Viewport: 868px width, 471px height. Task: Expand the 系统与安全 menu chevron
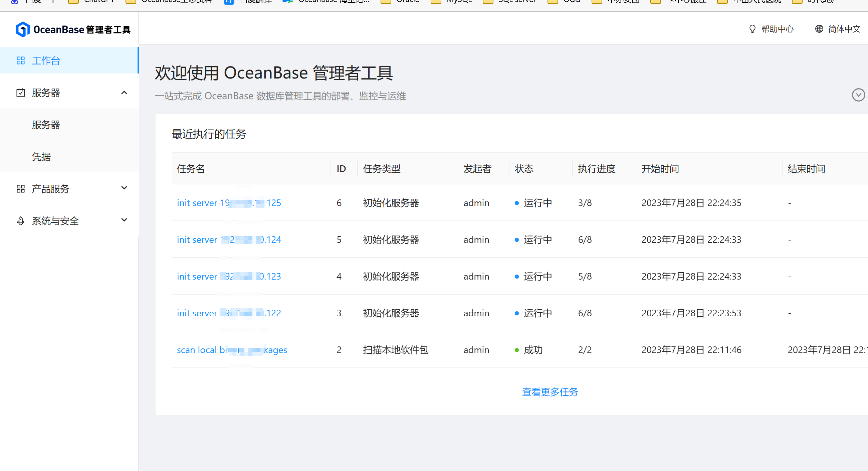click(124, 220)
